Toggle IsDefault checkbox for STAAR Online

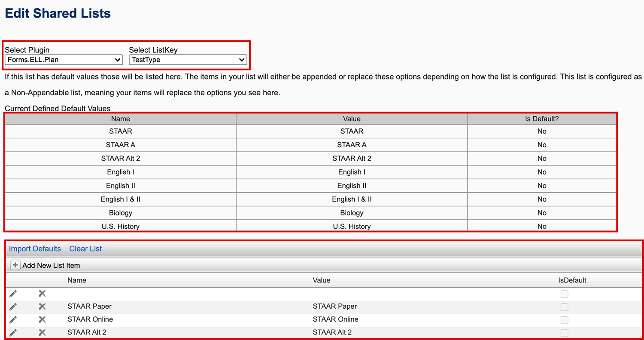pos(564,320)
